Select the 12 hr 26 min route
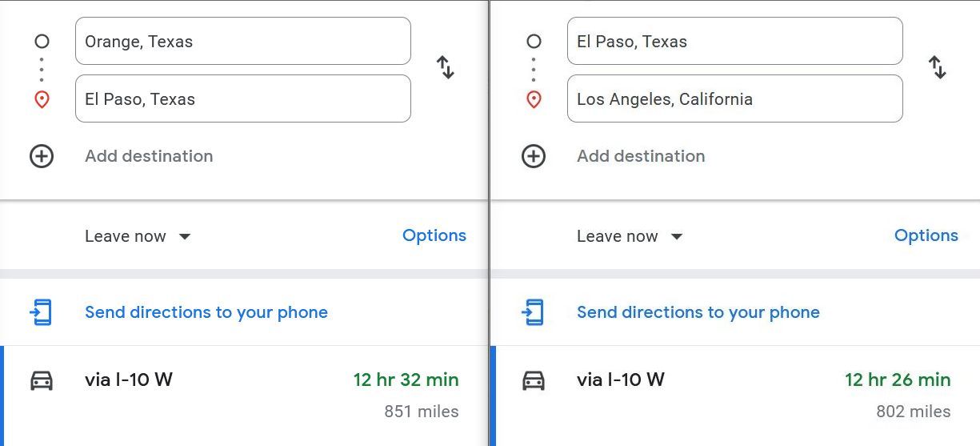 735,396
